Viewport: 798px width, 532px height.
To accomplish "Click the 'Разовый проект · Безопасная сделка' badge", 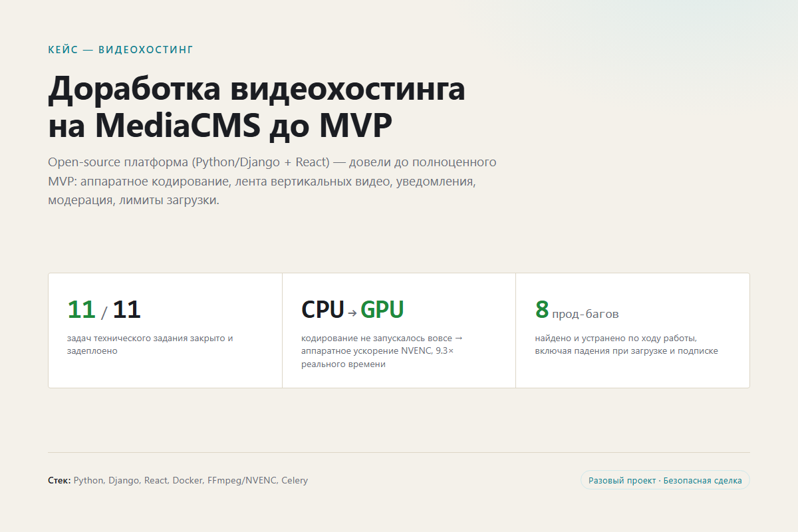I will [x=665, y=480].
